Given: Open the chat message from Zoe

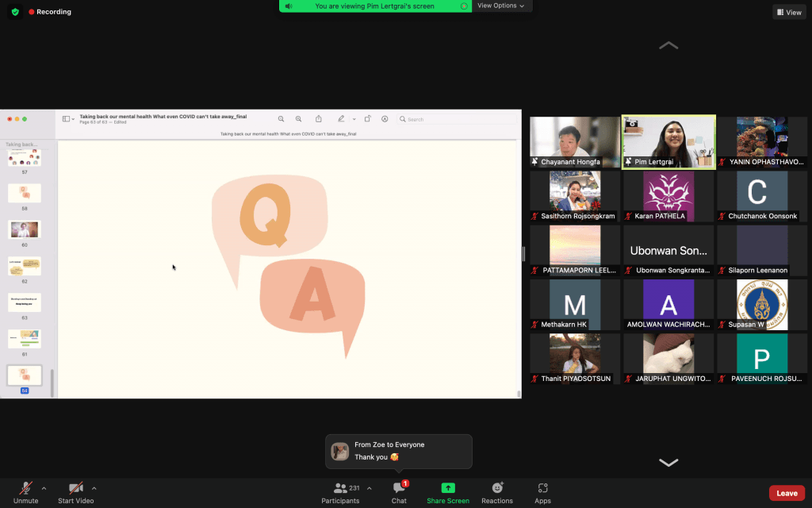Looking at the screenshot, I should click(399, 451).
